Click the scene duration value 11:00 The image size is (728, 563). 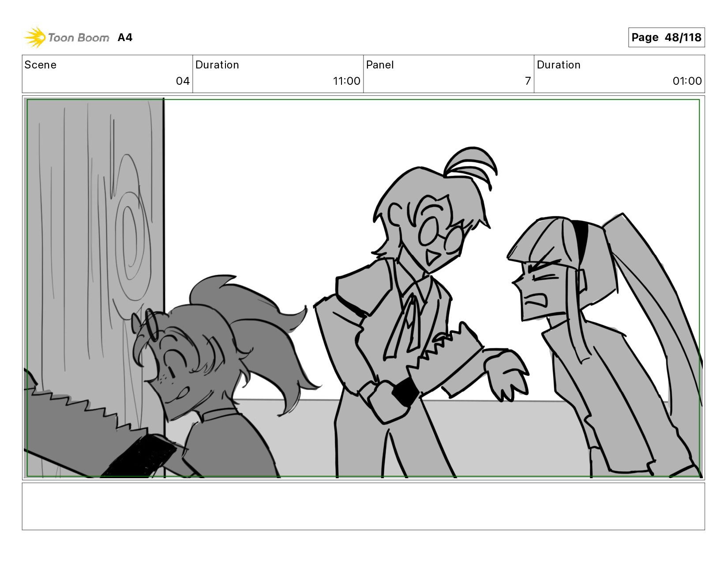[x=346, y=81]
